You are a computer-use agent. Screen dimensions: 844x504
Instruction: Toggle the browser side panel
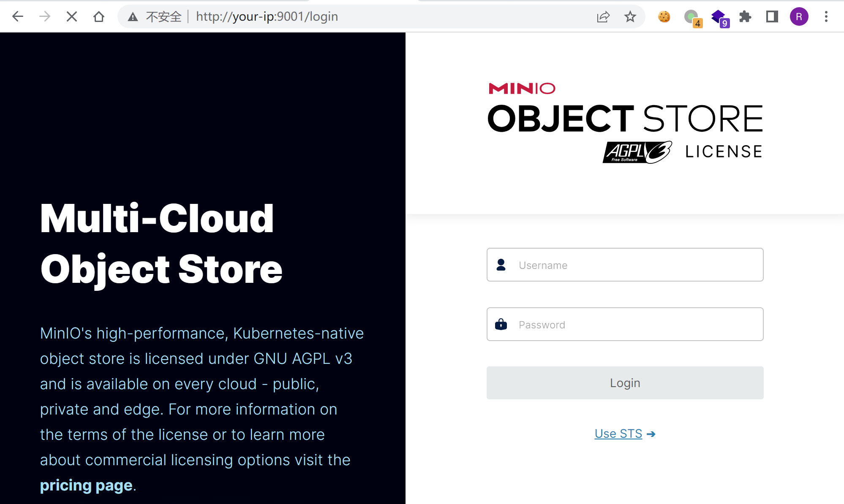click(x=772, y=16)
